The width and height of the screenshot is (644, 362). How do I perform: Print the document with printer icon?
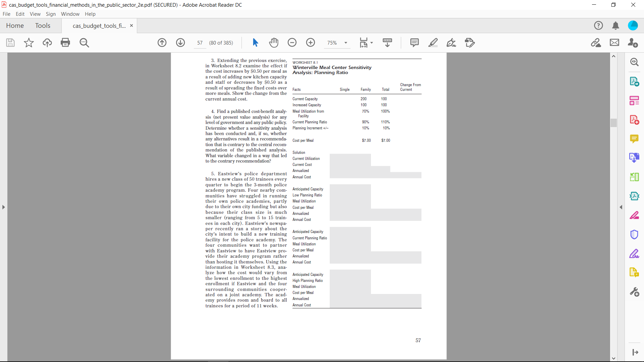click(65, 43)
